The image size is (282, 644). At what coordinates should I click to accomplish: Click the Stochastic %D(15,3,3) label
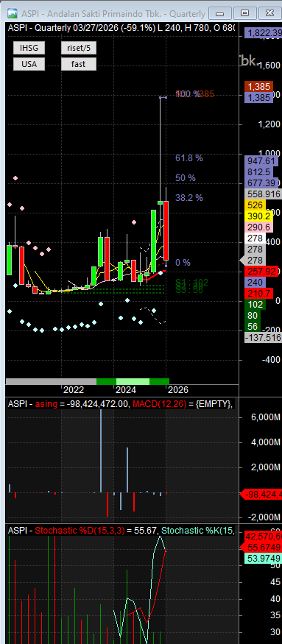coord(80,531)
